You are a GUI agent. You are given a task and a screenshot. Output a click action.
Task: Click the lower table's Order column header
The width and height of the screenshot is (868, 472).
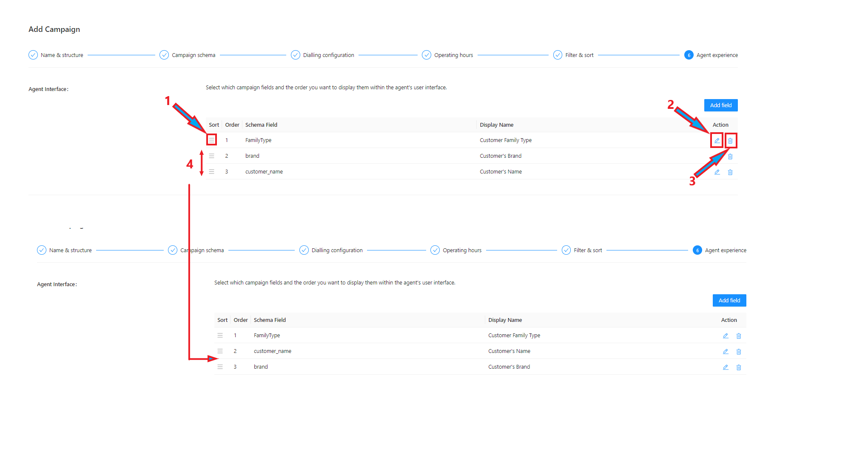pos(241,320)
